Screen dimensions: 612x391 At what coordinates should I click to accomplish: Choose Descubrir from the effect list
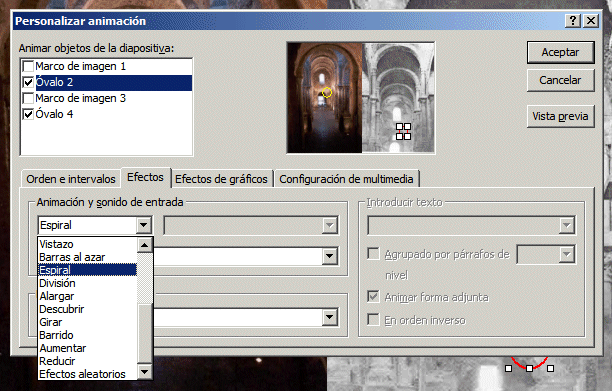click(62, 309)
